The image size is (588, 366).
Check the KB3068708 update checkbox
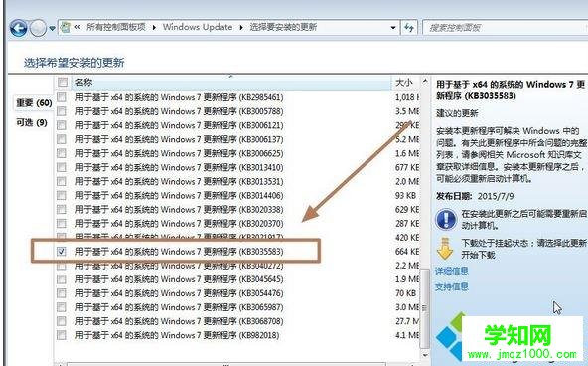[62, 321]
